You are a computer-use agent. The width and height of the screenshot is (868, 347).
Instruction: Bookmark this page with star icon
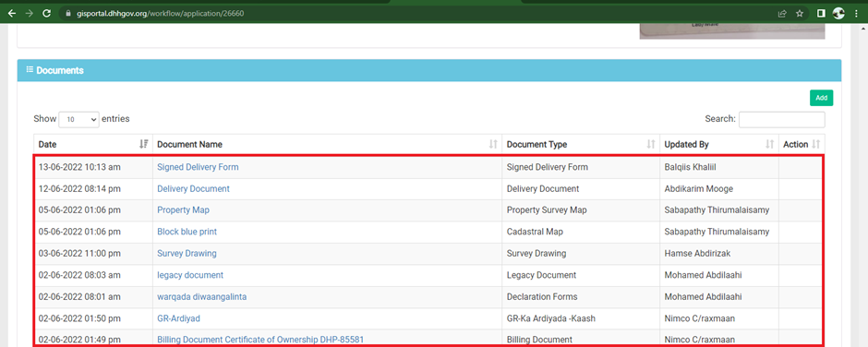[800, 13]
